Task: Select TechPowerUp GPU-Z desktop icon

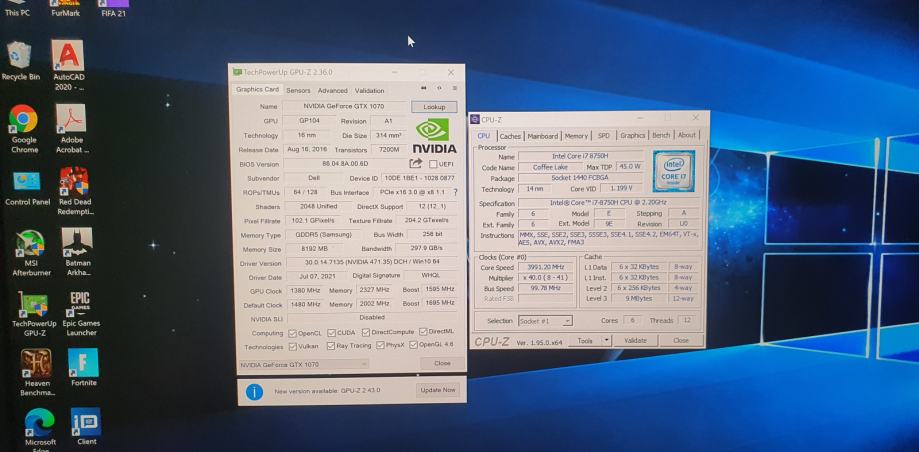Action: 34,315
